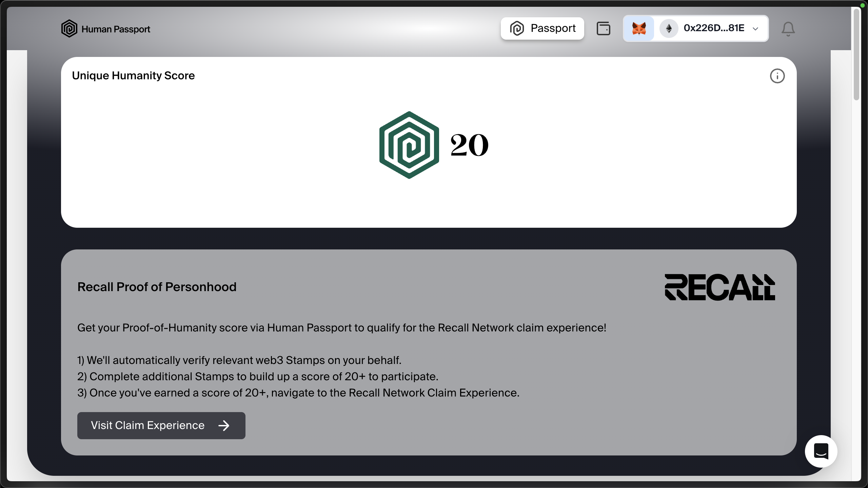Viewport: 868px width, 488px height.
Task: Click the Human Passport logo icon
Action: [69, 29]
